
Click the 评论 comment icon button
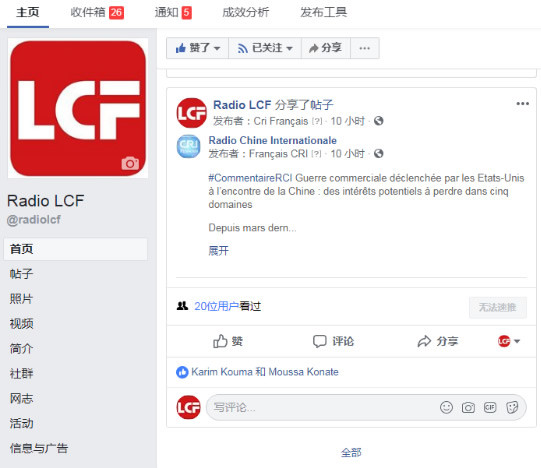click(333, 341)
